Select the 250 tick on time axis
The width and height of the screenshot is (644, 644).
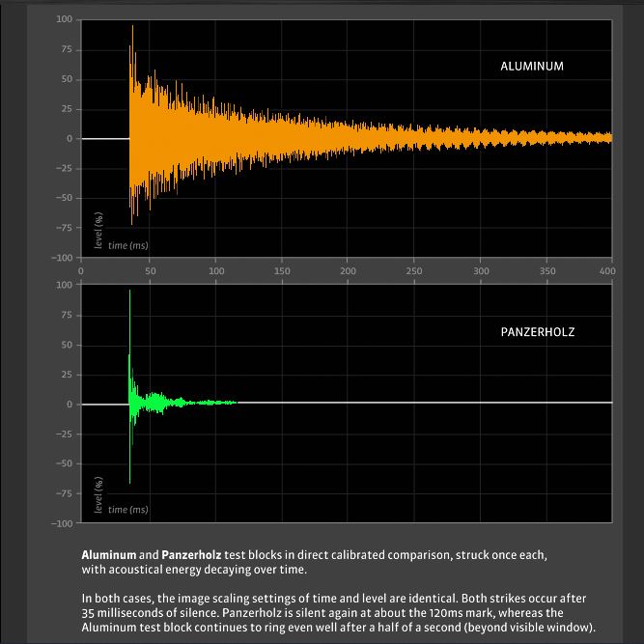414,271
